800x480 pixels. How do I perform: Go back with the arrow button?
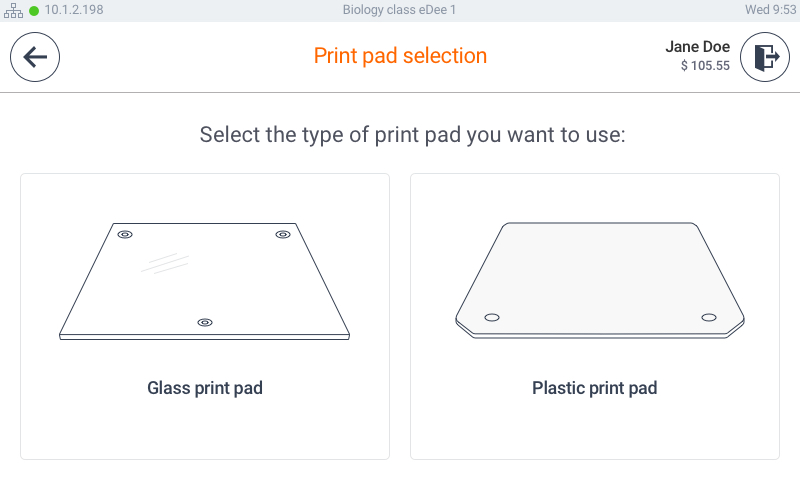point(35,57)
